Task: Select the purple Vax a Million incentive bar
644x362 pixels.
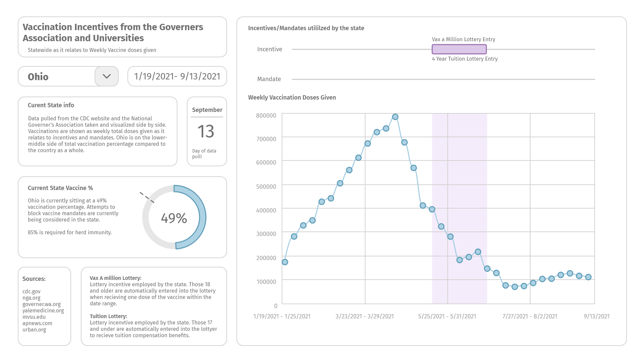Action: [x=459, y=49]
